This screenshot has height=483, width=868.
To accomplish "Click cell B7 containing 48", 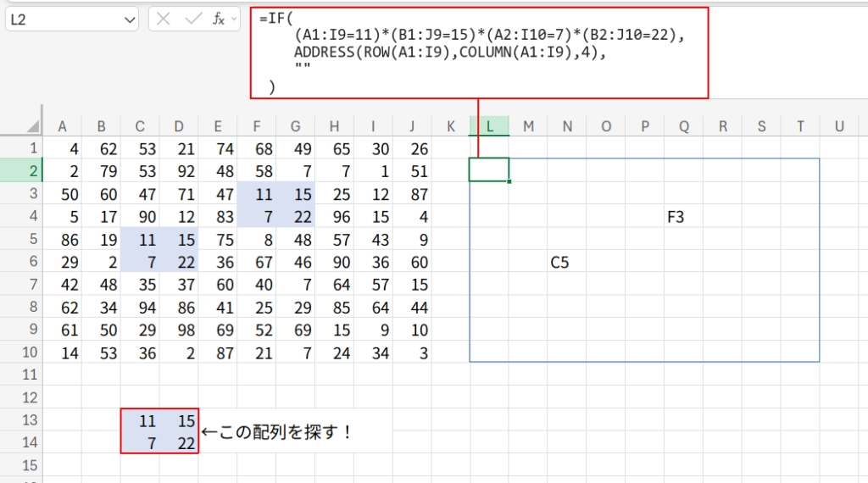I will 101,285.
